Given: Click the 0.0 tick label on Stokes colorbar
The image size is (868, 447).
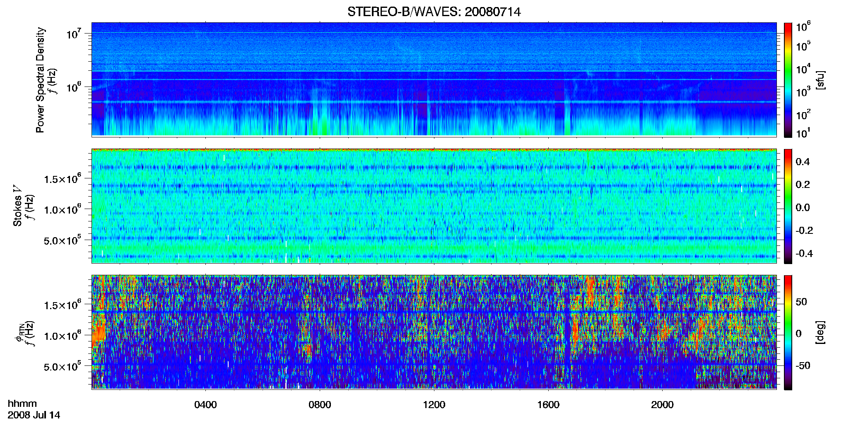Looking at the screenshot, I should point(803,207).
